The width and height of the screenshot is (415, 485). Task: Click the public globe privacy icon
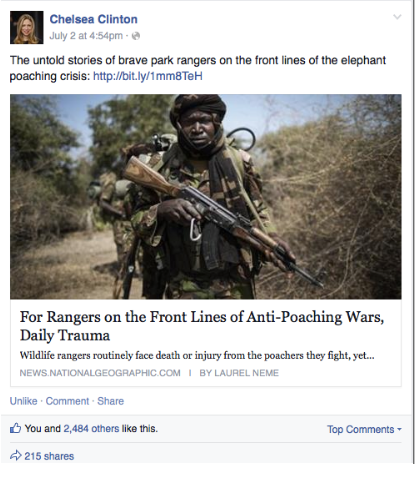136,36
